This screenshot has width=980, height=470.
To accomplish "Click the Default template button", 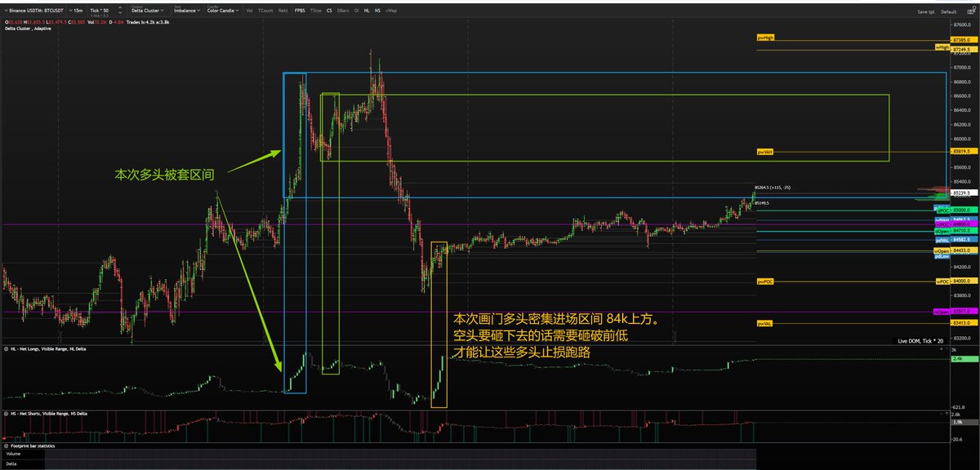I will tap(948, 12).
